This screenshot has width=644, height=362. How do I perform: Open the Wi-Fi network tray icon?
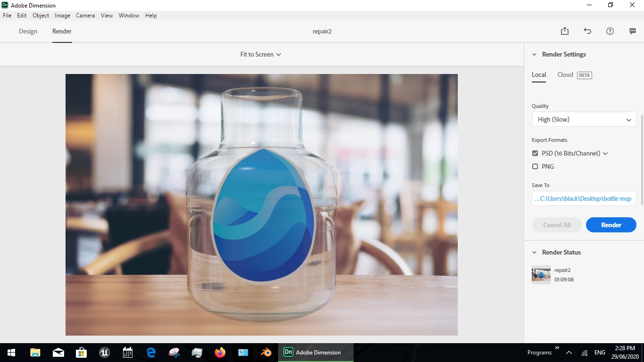[x=585, y=353]
